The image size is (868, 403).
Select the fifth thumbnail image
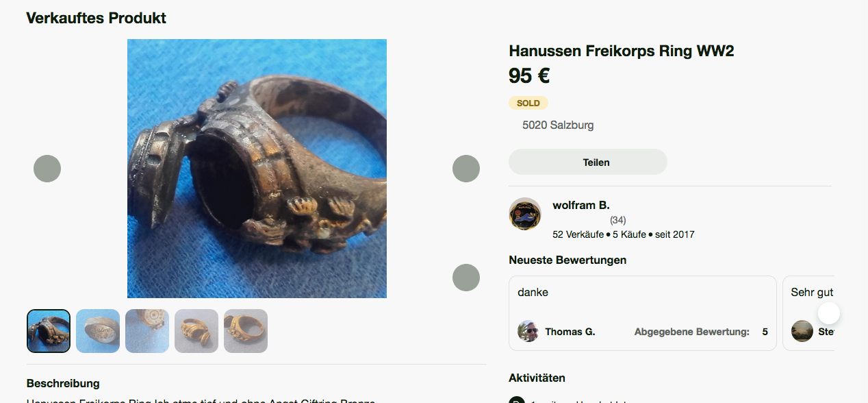[x=246, y=331]
